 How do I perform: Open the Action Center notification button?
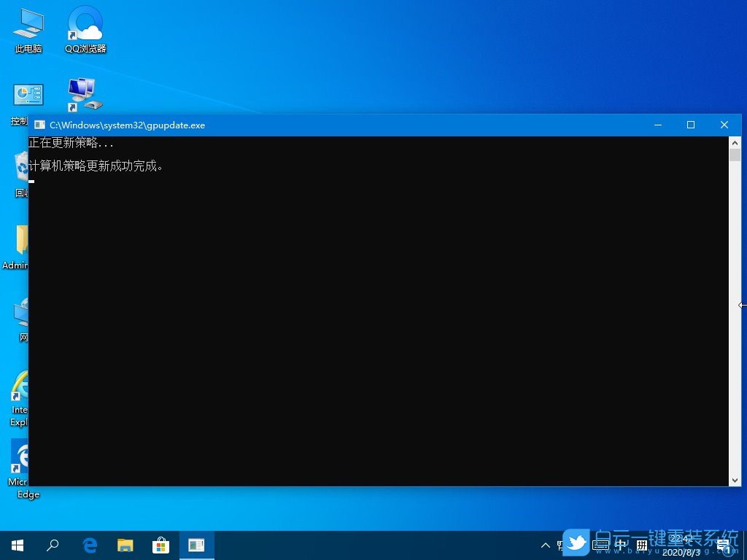tap(724, 545)
